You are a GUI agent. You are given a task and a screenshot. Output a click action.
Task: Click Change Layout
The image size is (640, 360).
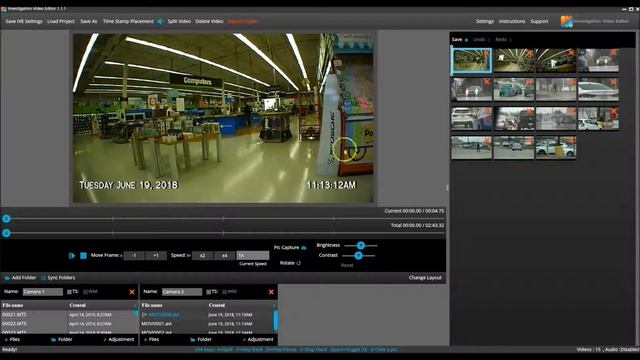(425, 278)
